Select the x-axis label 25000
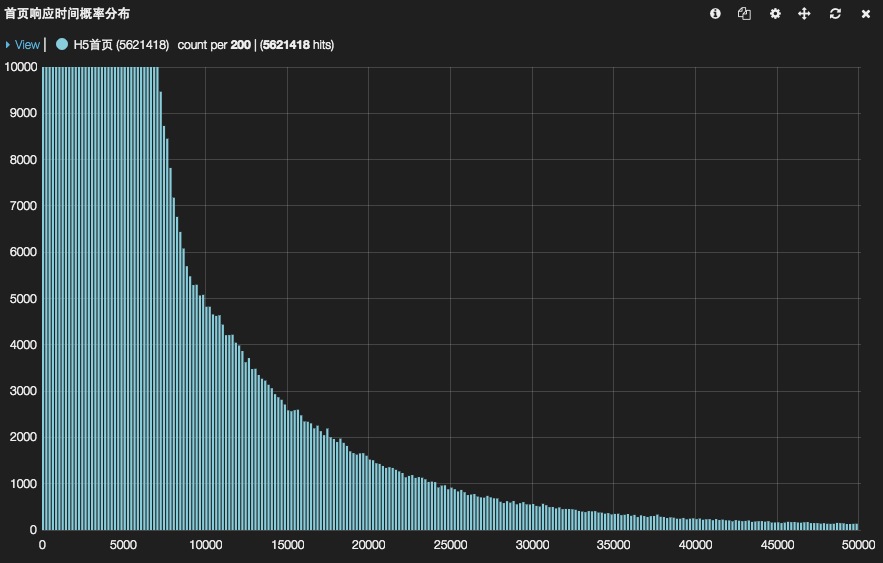 tap(451, 544)
